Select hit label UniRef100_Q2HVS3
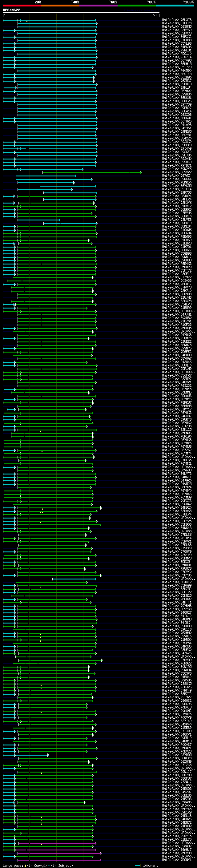 click(x=177, y=33)
